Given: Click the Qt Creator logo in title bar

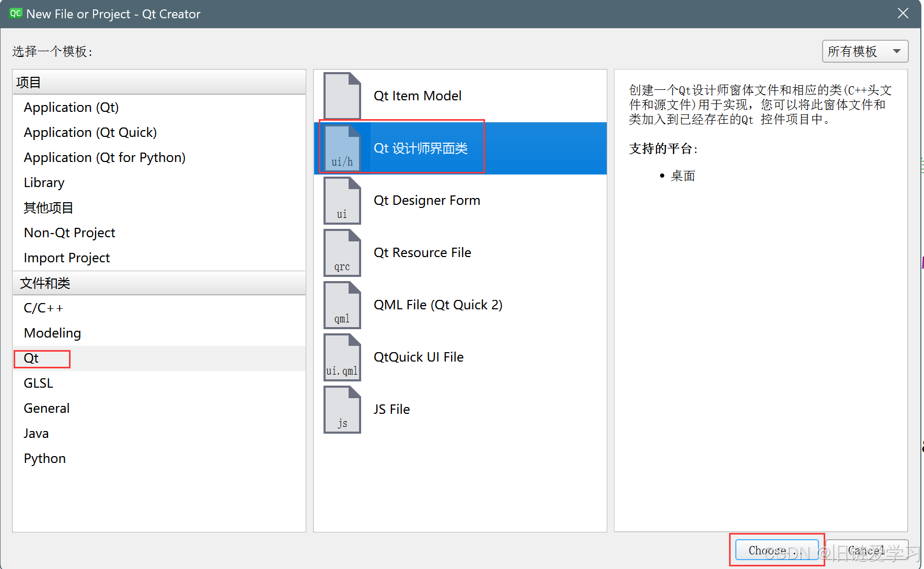Looking at the screenshot, I should pyautogui.click(x=16, y=14).
